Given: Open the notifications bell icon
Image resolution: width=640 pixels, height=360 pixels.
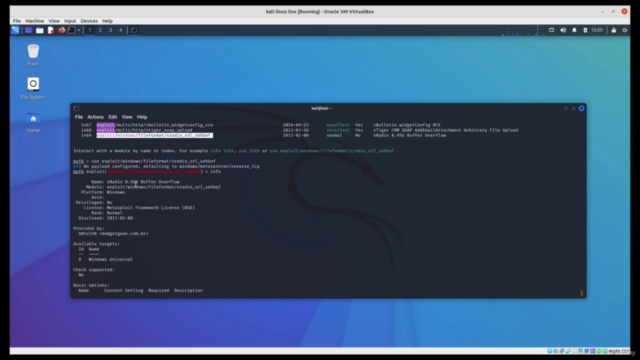Looking at the screenshot, I should (574, 30).
